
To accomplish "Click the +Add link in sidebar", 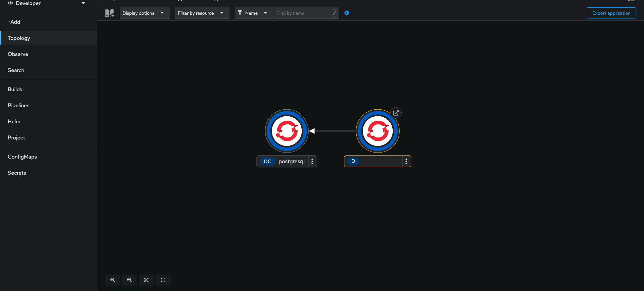I will point(14,22).
